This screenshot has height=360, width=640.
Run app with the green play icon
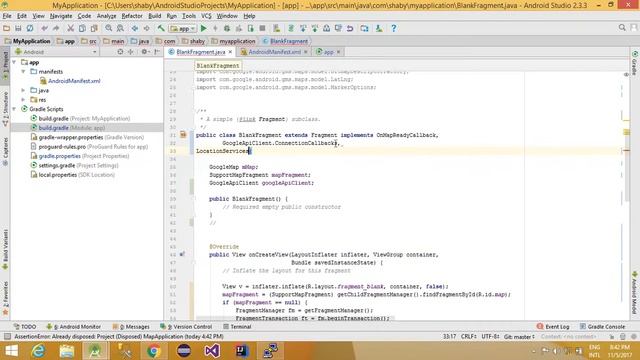(204, 28)
